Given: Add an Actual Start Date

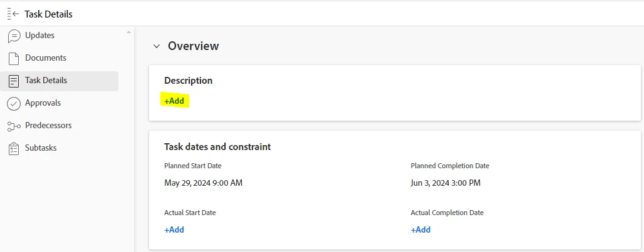Looking at the screenshot, I should click(x=174, y=229).
